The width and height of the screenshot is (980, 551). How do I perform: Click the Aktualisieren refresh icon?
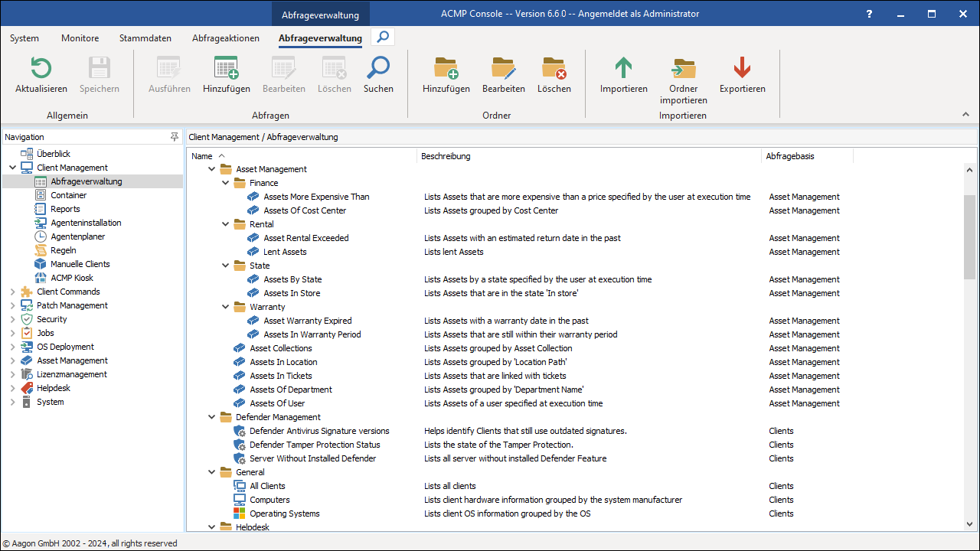tap(41, 69)
